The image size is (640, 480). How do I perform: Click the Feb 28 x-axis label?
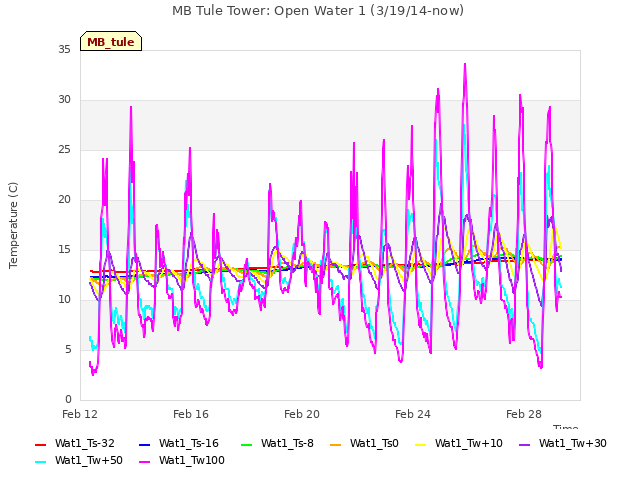tap(524, 414)
